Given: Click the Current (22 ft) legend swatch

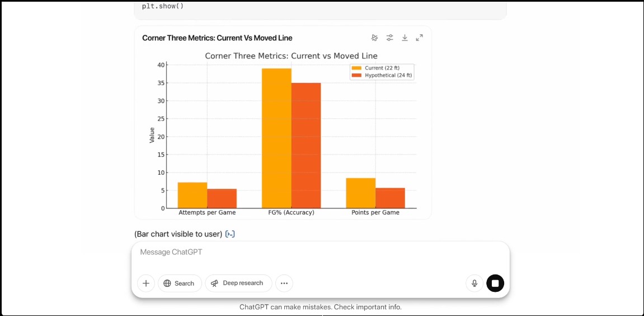Looking at the screenshot, I should 356,68.
